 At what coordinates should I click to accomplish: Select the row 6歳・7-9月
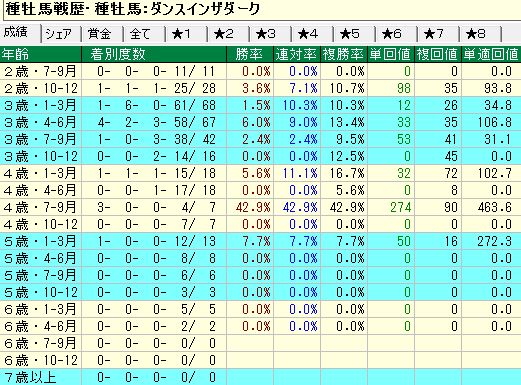pos(260,343)
